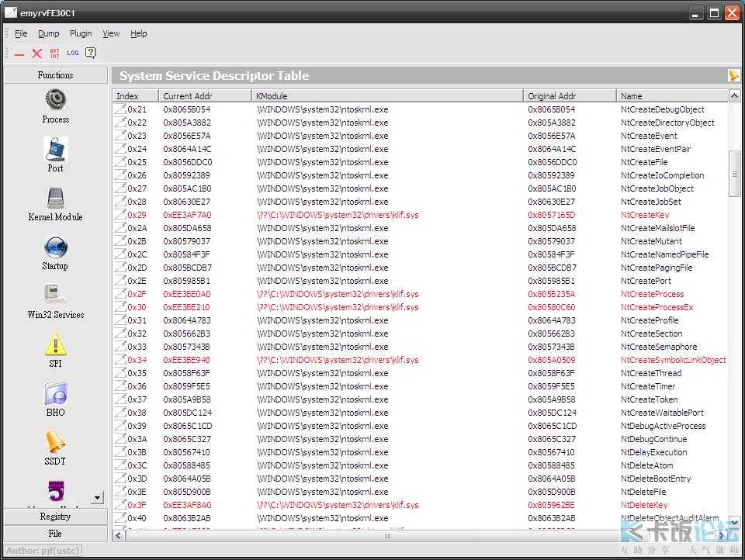
Task: Open the BHO view icon
Action: tap(56, 393)
